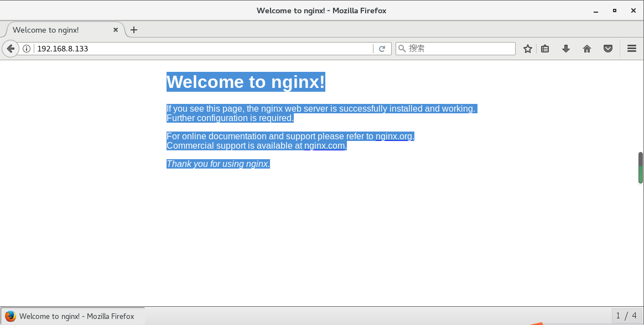Click the Welcome to nginx! heading
Image resolution: width=644 pixels, height=325 pixels.
pos(246,82)
